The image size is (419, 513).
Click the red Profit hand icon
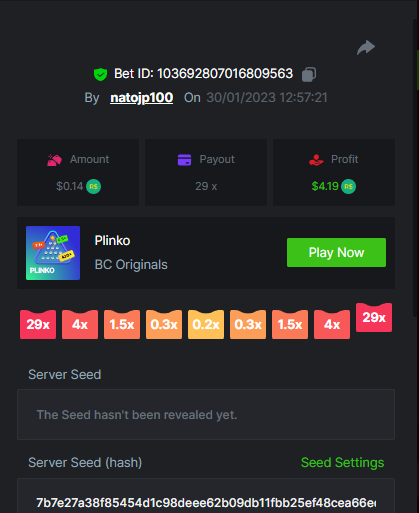tap(316, 160)
